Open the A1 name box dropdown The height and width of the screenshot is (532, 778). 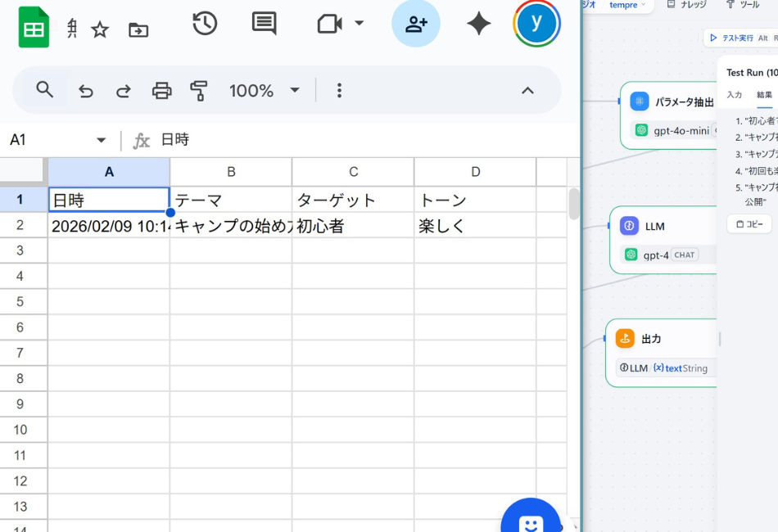point(102,141)
